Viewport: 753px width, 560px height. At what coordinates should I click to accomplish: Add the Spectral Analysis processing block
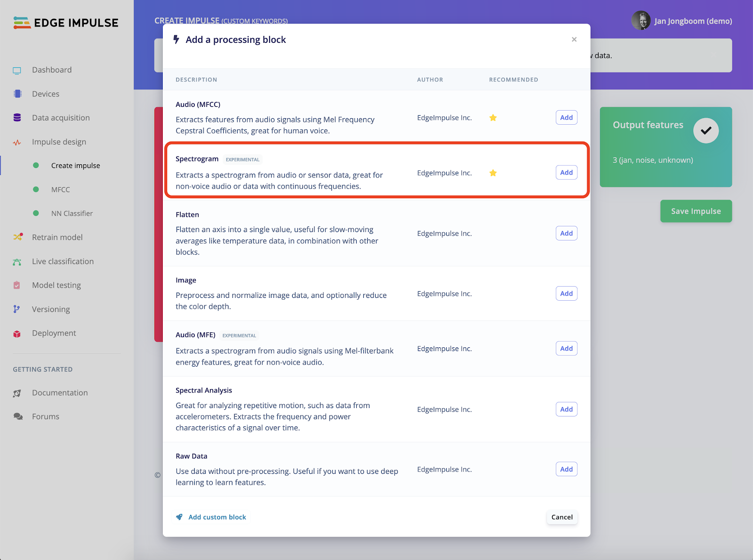coord(567,409)
